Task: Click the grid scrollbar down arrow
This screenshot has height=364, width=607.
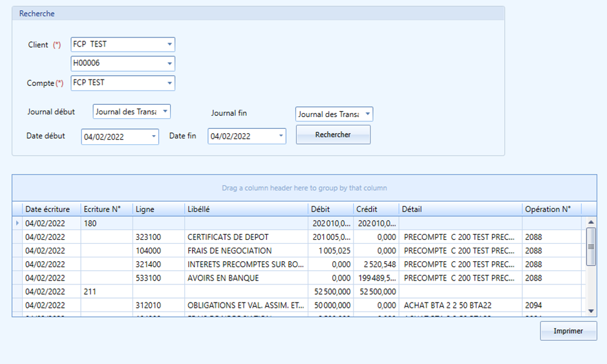Action: [x=591, y=311]
